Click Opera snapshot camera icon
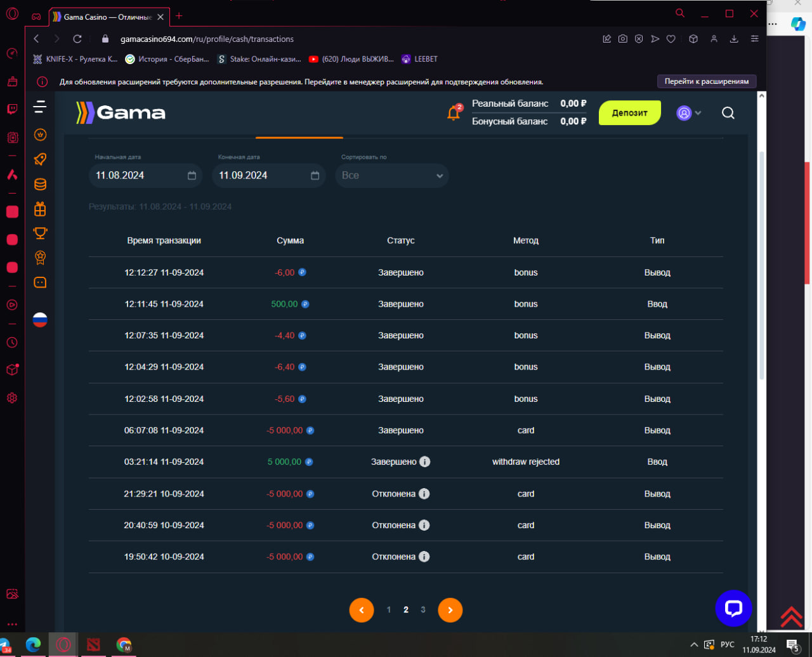Screen dimensions: 812x657 (x=623, y=39)
